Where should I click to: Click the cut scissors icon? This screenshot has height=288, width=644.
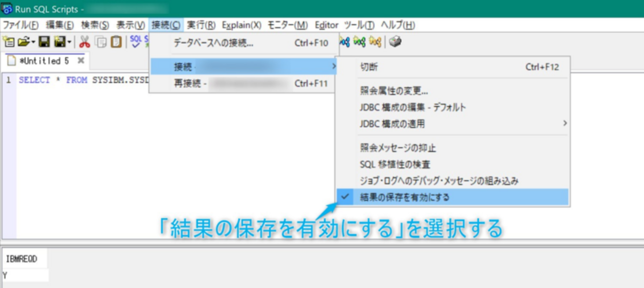tap(85, 42)
